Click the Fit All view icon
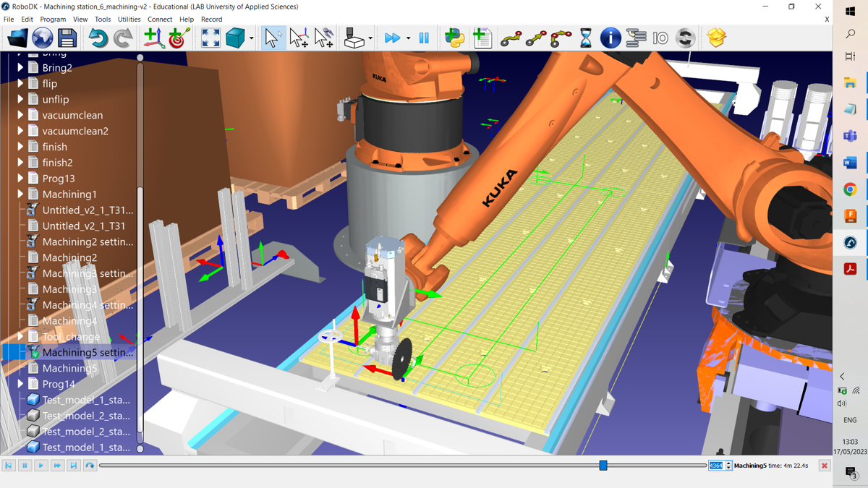Viewport: 868px width, 488px height. 210,38
